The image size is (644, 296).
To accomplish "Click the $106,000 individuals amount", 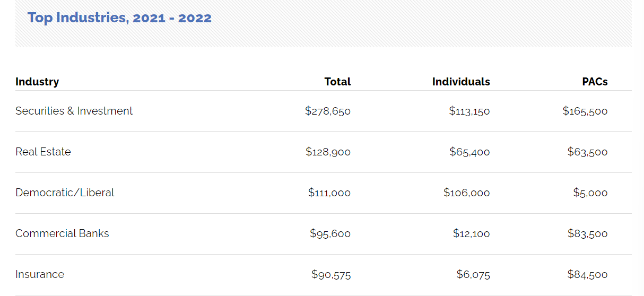I will coord(466,193).
